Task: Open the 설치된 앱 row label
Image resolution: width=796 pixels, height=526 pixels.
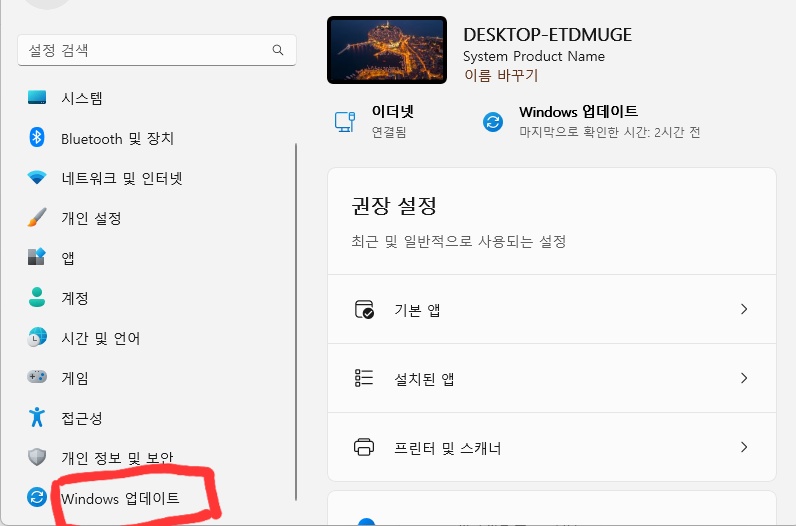Action: [x=424, y=379]
